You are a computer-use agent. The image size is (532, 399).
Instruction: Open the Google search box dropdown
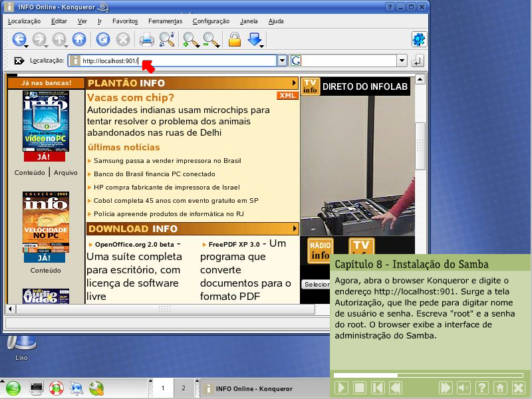(x=402, y=61)
